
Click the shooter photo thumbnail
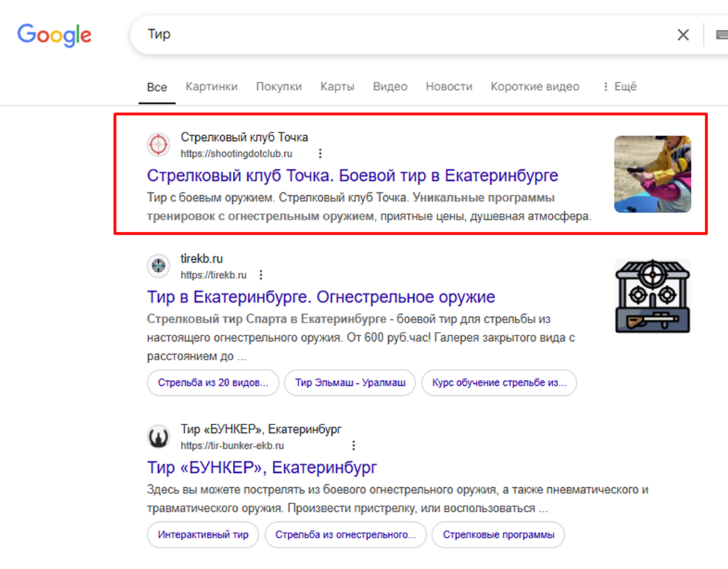click(x=652, y=174)
